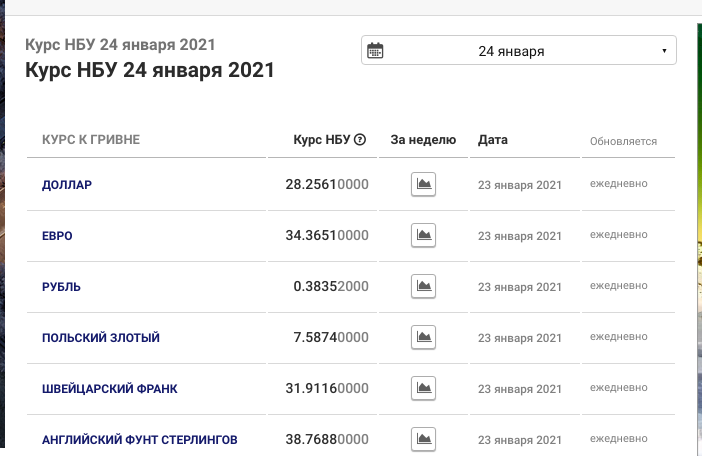Open weekly chart for Рубль

point(423,286)
